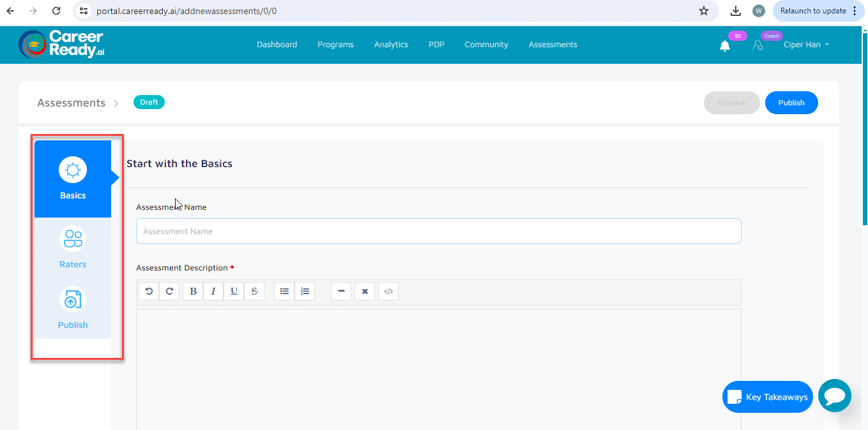
Task: Apply strikethrough formatting
Action: 254,292
